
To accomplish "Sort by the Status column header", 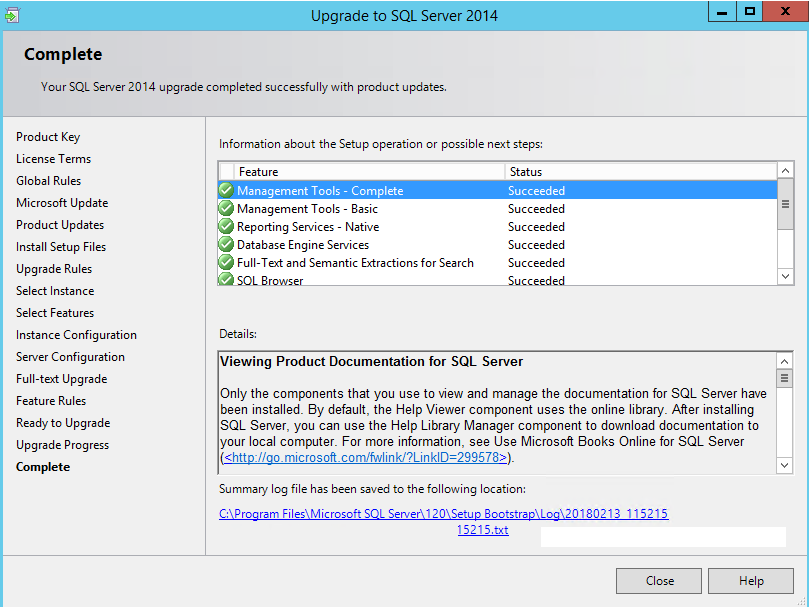I will coord(641,171).
